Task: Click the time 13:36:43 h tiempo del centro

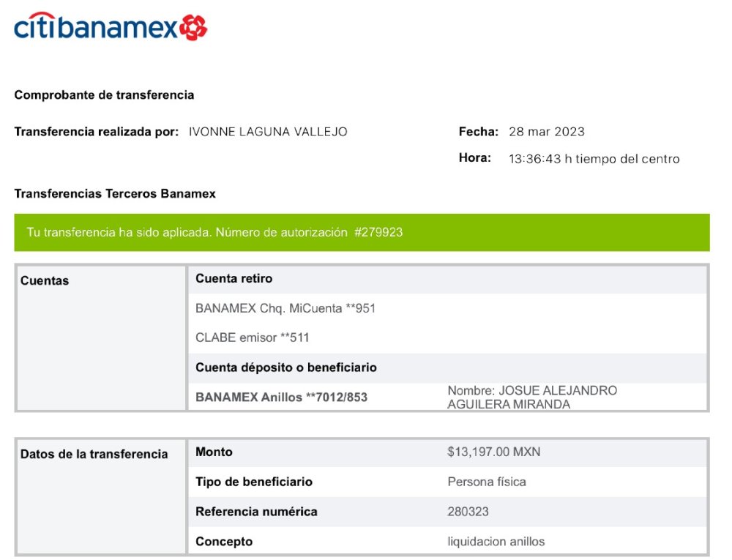Action: 594,159
